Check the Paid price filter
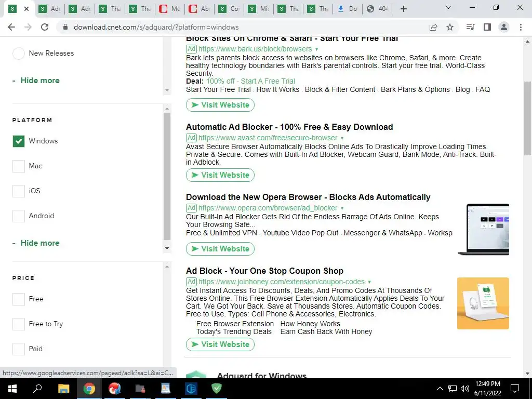Image resolution: width=532 pixels, height=399 pixels. 19,349
